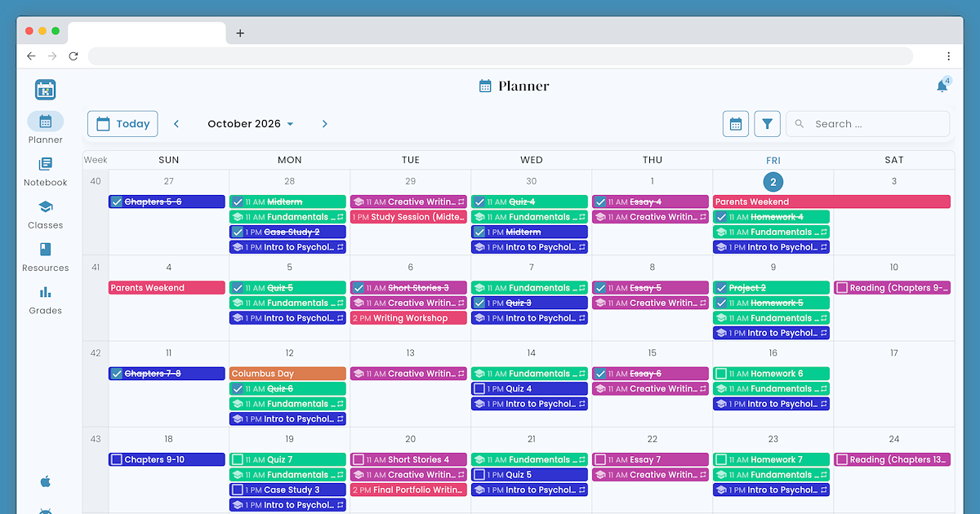980x514 pixels.
Task: Go to the previous month
Action: tap(176, 124)
